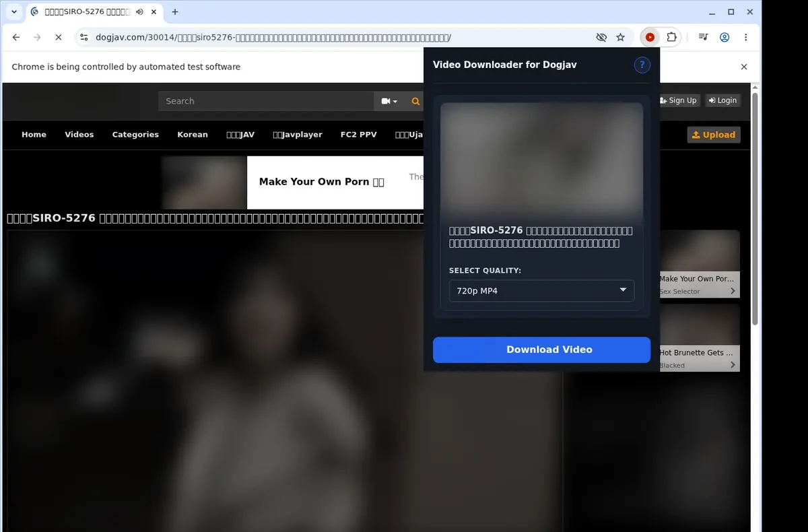Bookmark this page with the star icon
The height and width of the screenshot is (532, 808).
pyautogui.click(x=621, y=38)
